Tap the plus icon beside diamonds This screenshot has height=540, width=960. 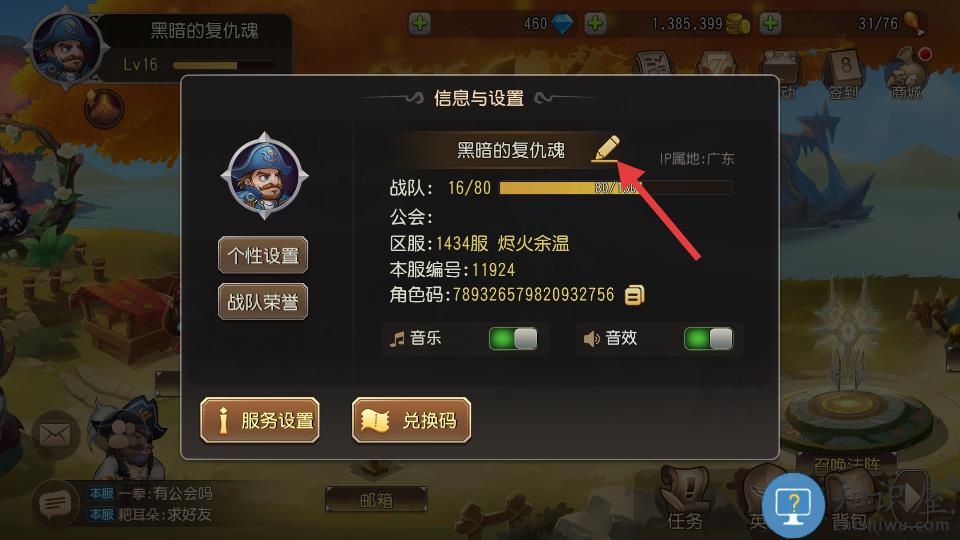[420, 24]
